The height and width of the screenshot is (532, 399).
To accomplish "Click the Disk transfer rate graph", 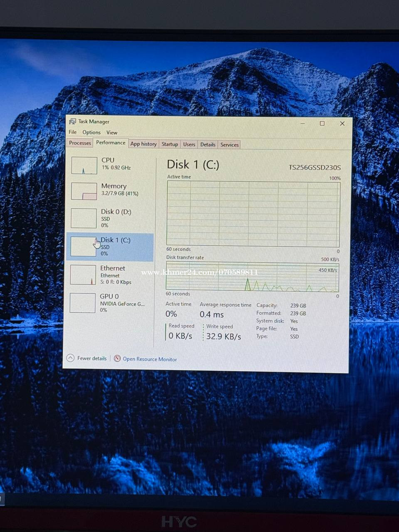I will 252,277.
